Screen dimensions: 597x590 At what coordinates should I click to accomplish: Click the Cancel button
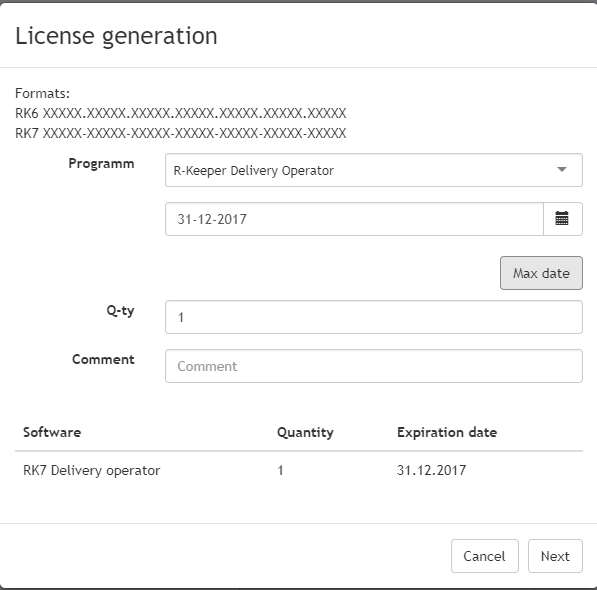(485, 556)
